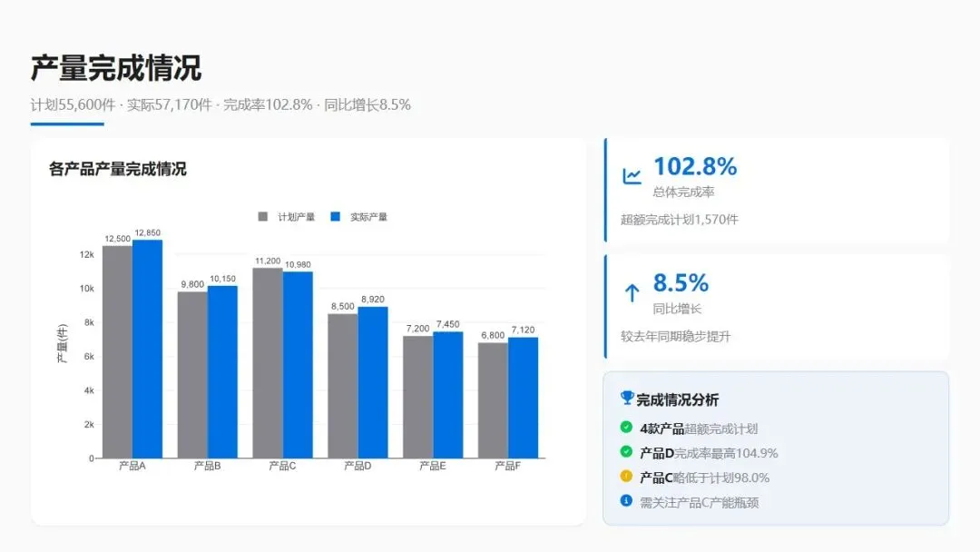Image resolution: width=980 pixels, height=552 pixels.
Task: Select the blue actual bar for 产品C
Action: [x=298, y=365]
